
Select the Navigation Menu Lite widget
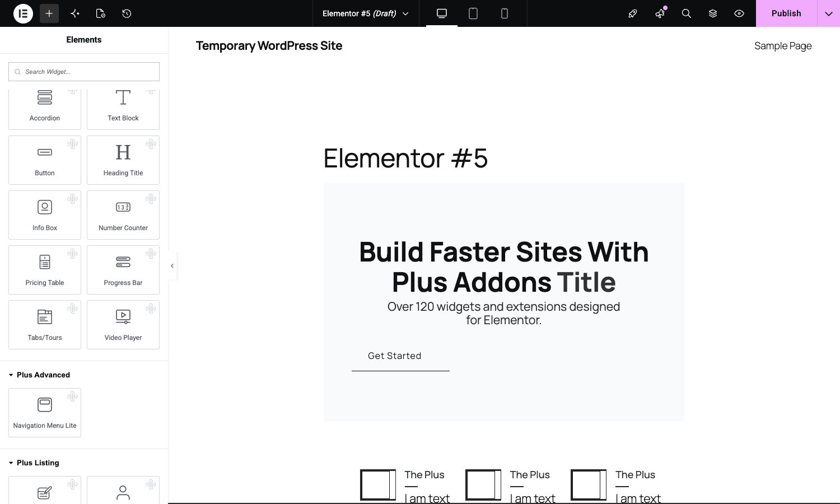(x=45, y=413)
